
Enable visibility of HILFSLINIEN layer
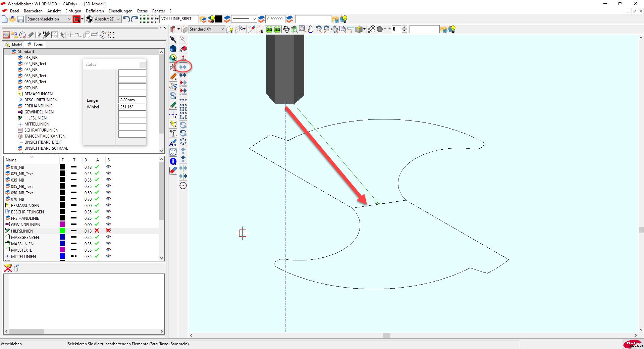coord(108,231)
